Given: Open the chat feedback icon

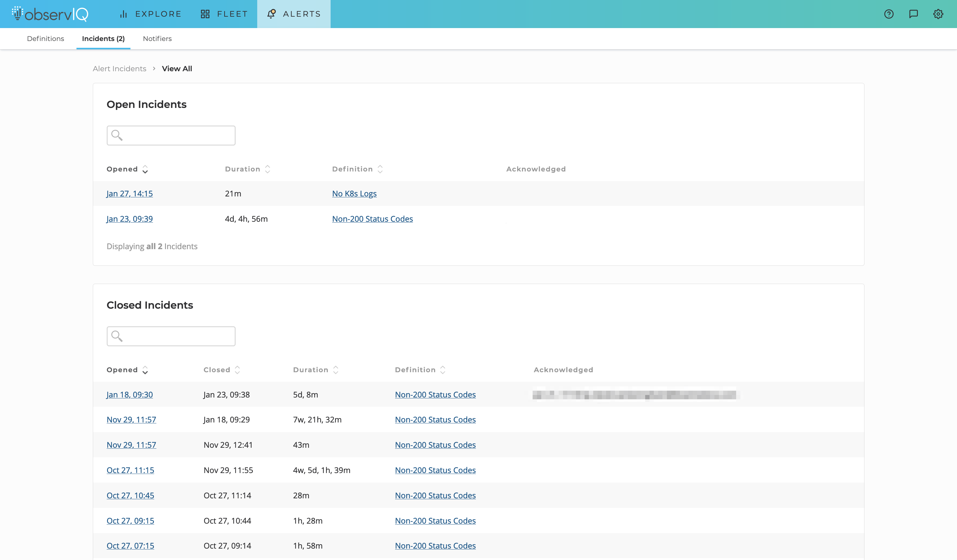Looking at the screenshot, I should click(x=913, y=14).
